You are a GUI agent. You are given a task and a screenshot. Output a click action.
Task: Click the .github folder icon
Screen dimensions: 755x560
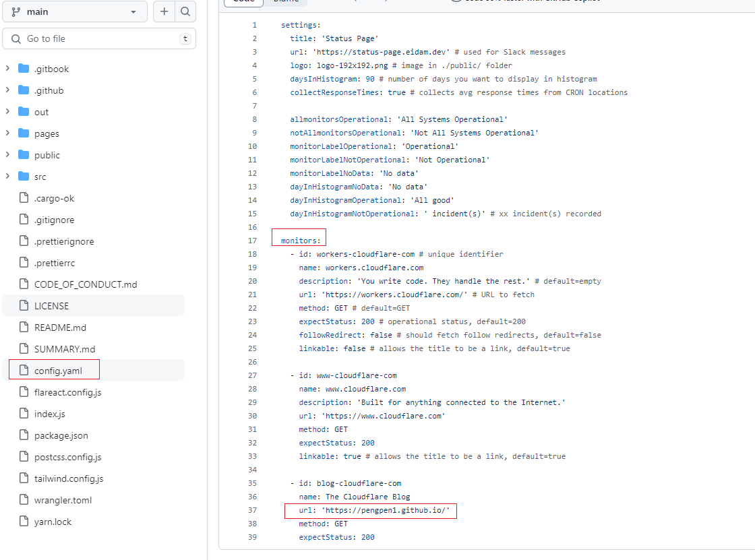24,90
